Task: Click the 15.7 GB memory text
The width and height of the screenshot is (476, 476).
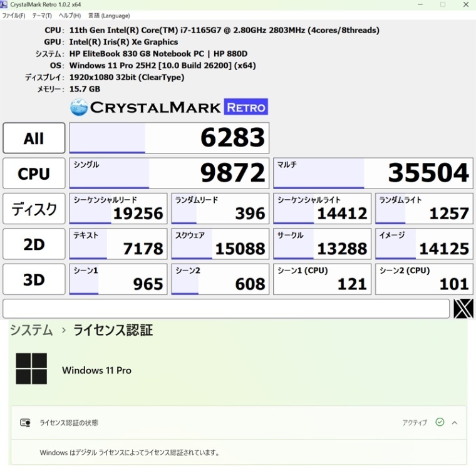Action: coord(85,89)
